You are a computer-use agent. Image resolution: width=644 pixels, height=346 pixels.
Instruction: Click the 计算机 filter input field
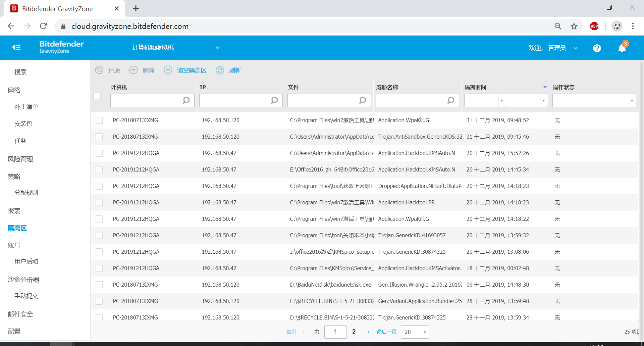pos(152,100)
